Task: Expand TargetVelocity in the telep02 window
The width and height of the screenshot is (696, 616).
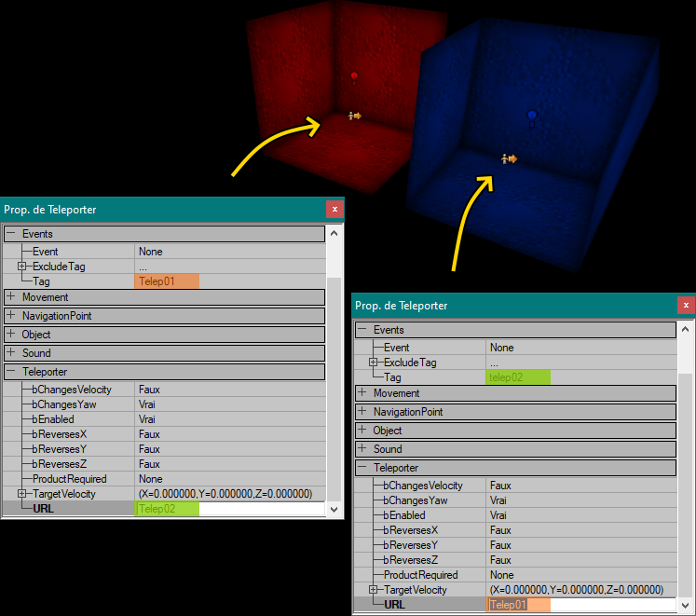Action: coord(373,590)
